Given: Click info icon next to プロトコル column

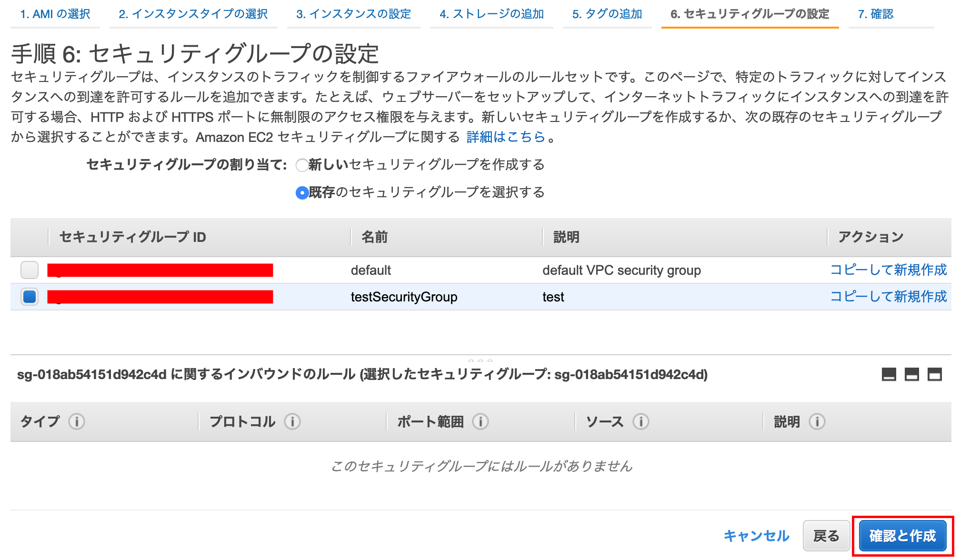Looking at the screenshot, I should point(292,421).
